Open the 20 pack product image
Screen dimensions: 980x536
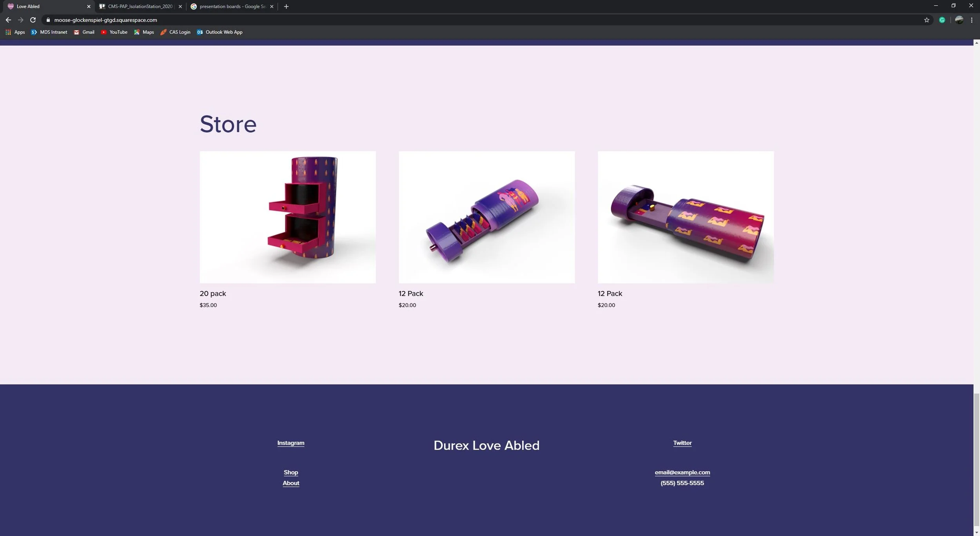click(287, 217)
